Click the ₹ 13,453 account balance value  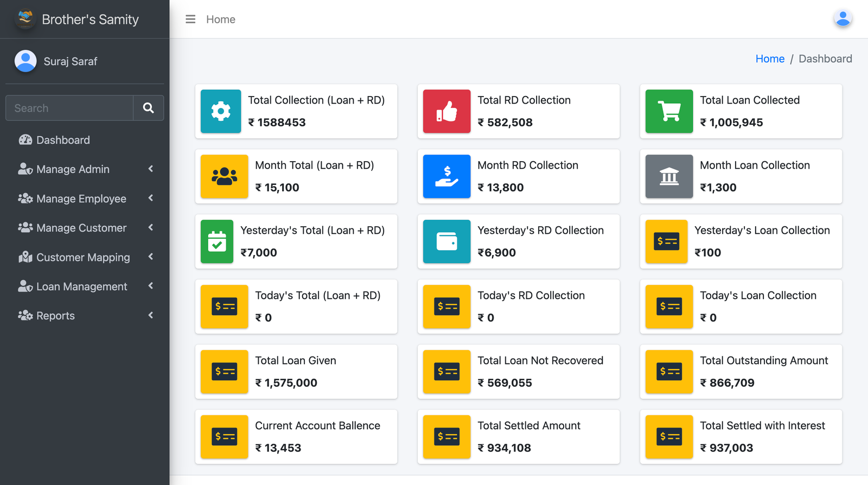pos(278,448)
